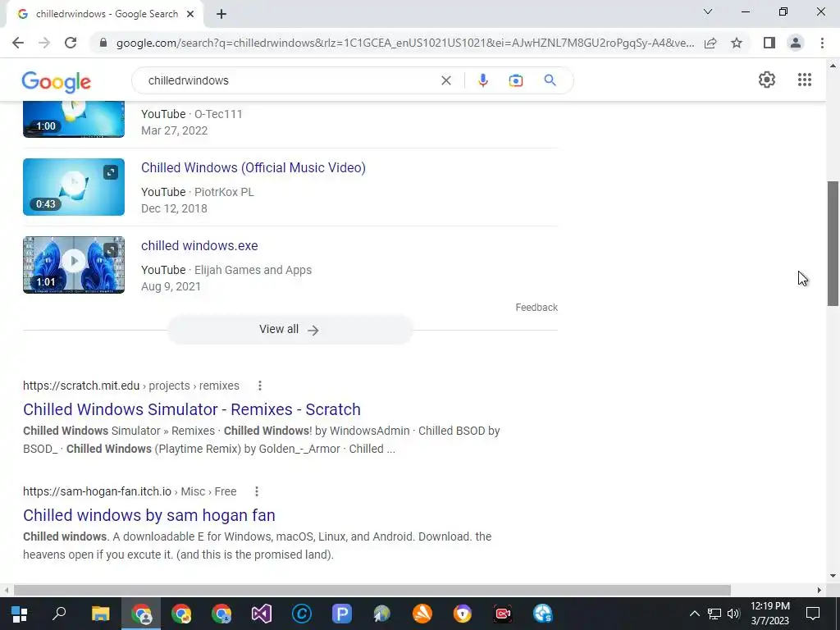Bookmark this page with the star

(737, 43)
